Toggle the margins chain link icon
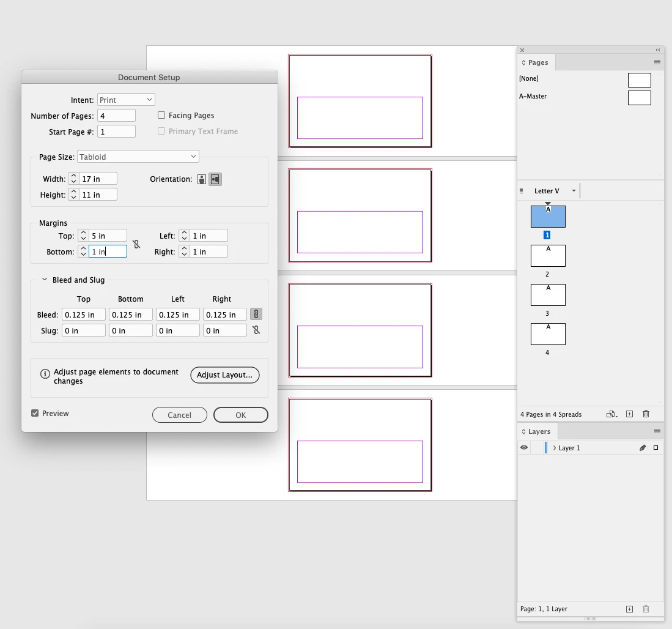Screen dimensions: 672x629 136,244
